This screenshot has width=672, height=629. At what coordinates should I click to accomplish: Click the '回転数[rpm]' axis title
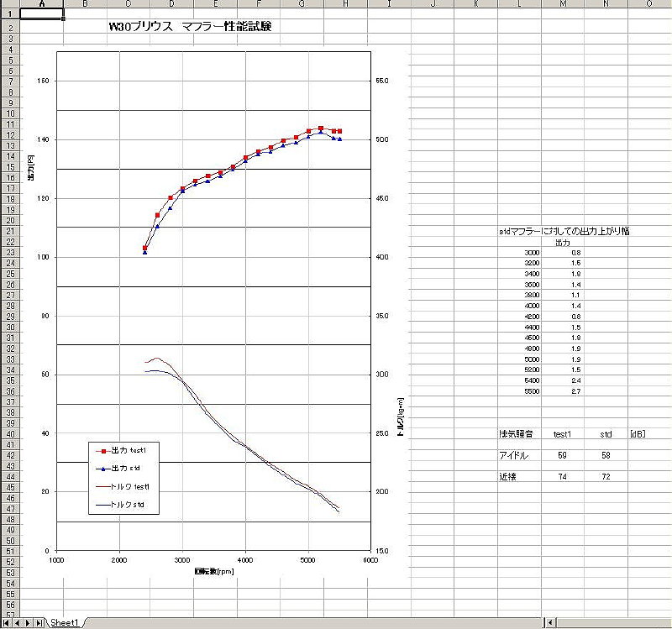pyautogui.click(x=214, y=571)
